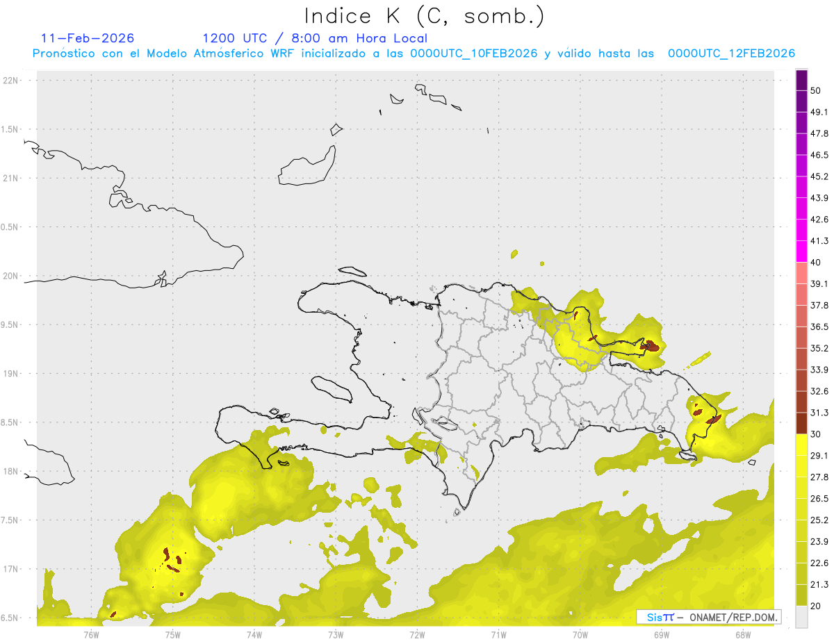Viewport: 834px width, 644px height.
Task: Click the "Indice K (C, somb.)" title
Action: (x=425, y=17)
